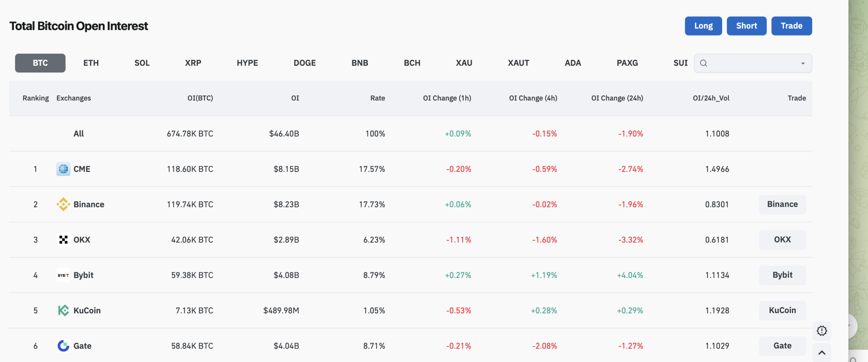Image resolution: width=868 pixels, height=362 pixels.
Task: Click the Long button
Action: [703, 25]
